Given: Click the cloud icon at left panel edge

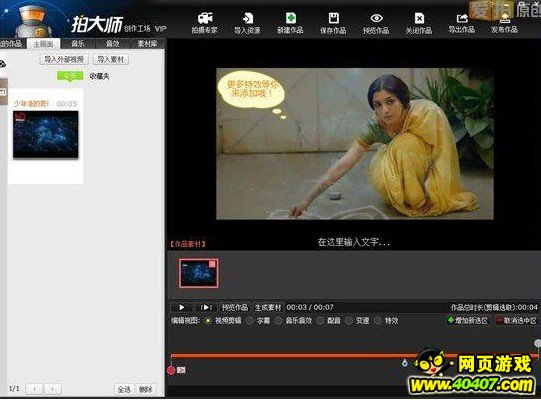Looking at the screenshot, I should (2, 64).
